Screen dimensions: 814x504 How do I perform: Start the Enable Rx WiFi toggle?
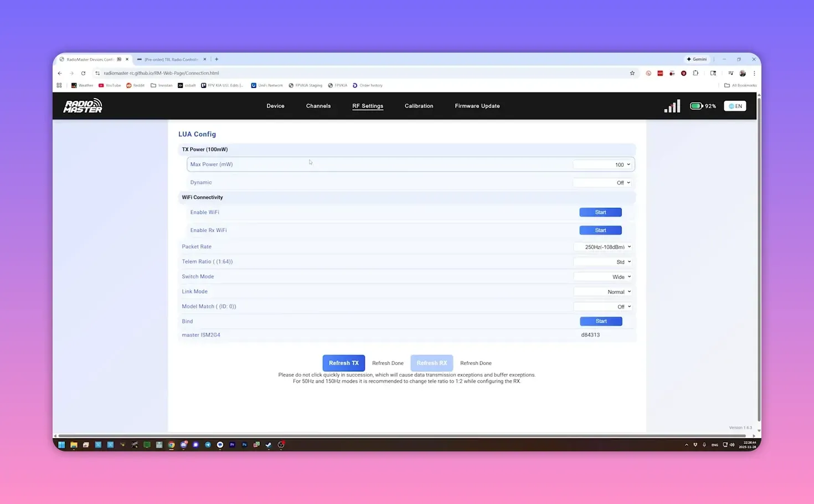coord(600,230)
